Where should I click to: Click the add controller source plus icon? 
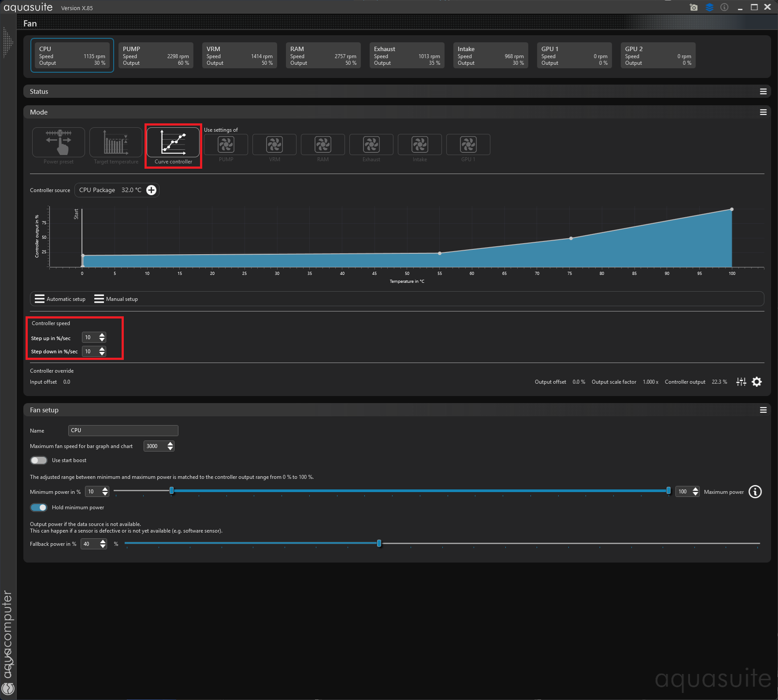(x=151, y=190)
